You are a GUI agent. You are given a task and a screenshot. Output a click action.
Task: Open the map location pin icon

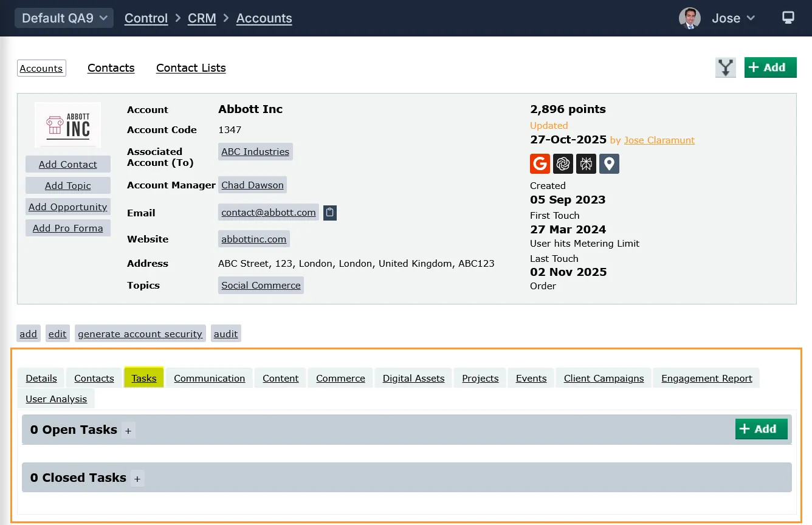point(609,164)
